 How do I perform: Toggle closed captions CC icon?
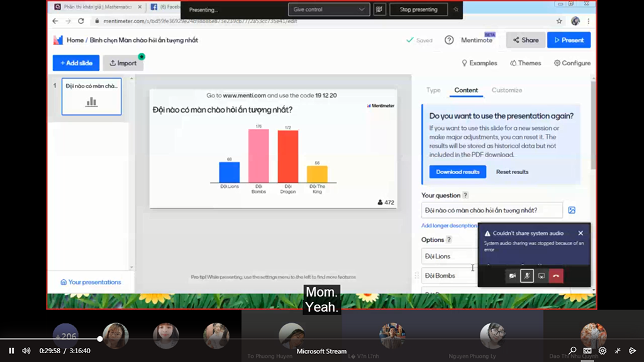(x=587, y=351)
